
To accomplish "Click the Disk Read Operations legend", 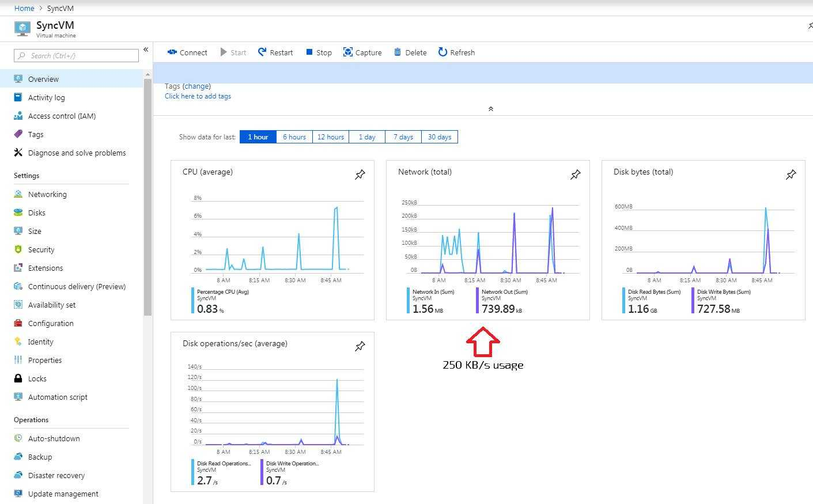I will [x=222, y=472].
